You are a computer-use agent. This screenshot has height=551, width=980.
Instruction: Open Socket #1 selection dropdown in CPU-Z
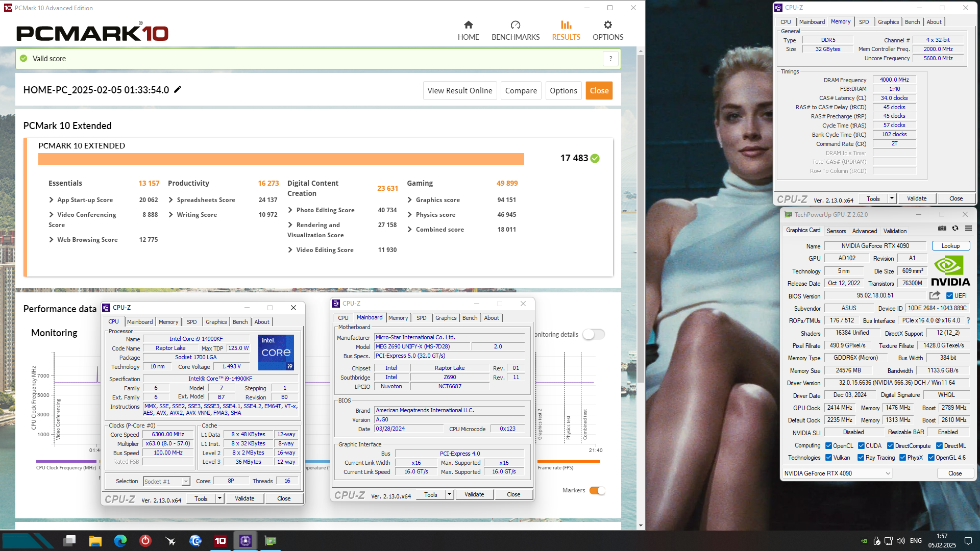166,482
